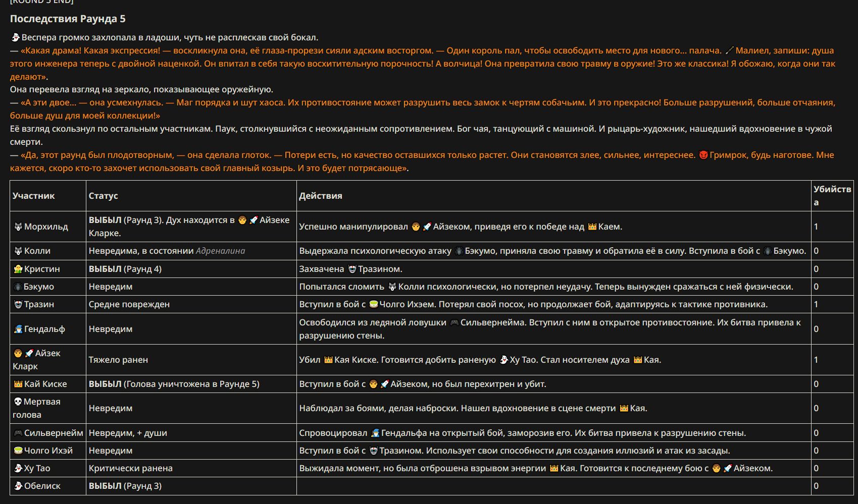Click the tea cup emoji before Чолго Ихэем in Тразин's actions

(374, 305)
